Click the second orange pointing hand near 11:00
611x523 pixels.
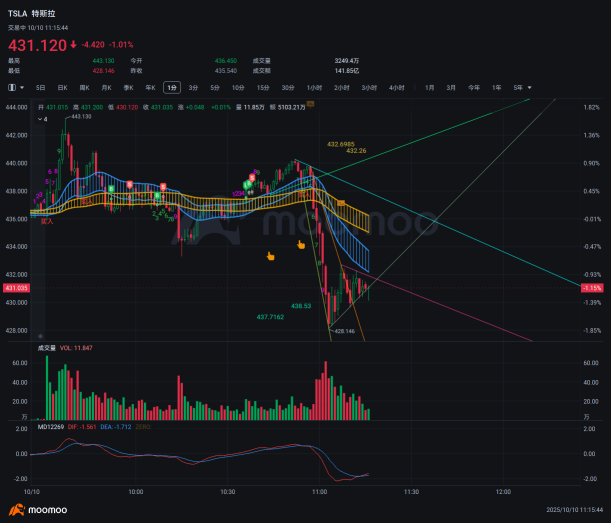pyautogui.click(x=301, y=244)
